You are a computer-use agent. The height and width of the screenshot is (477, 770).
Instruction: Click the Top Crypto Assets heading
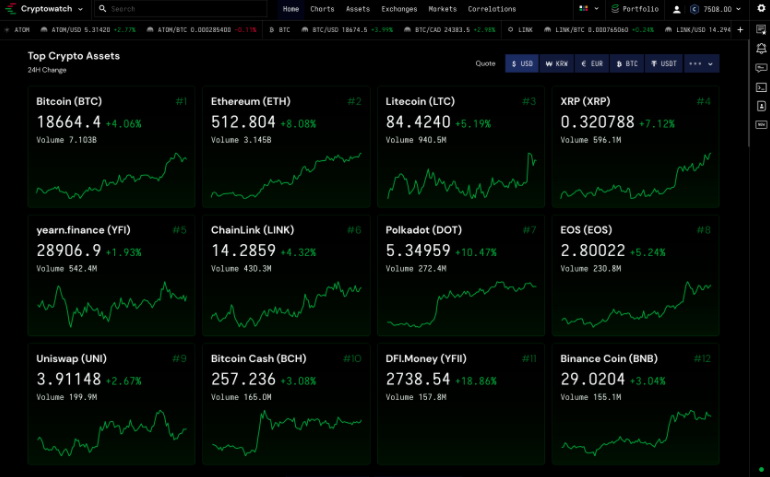coord(74,56)
